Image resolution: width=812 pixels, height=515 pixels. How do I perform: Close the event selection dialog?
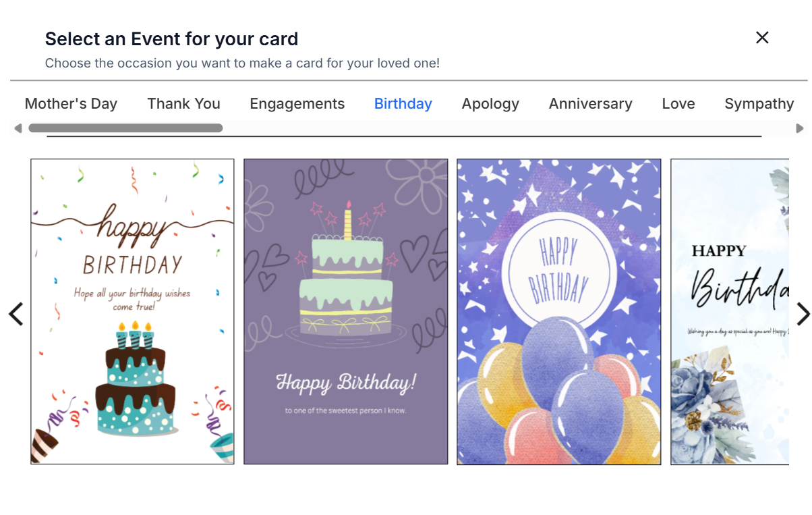click(x=762, y=38)
